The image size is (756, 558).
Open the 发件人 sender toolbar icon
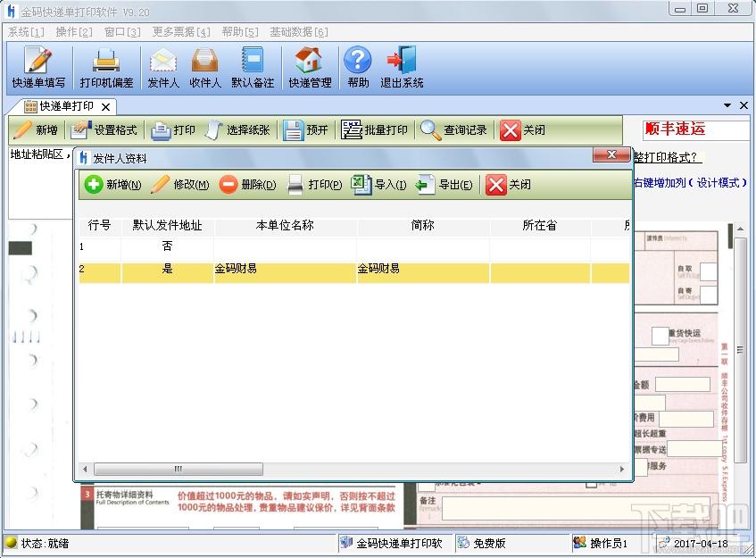(163, 68)
